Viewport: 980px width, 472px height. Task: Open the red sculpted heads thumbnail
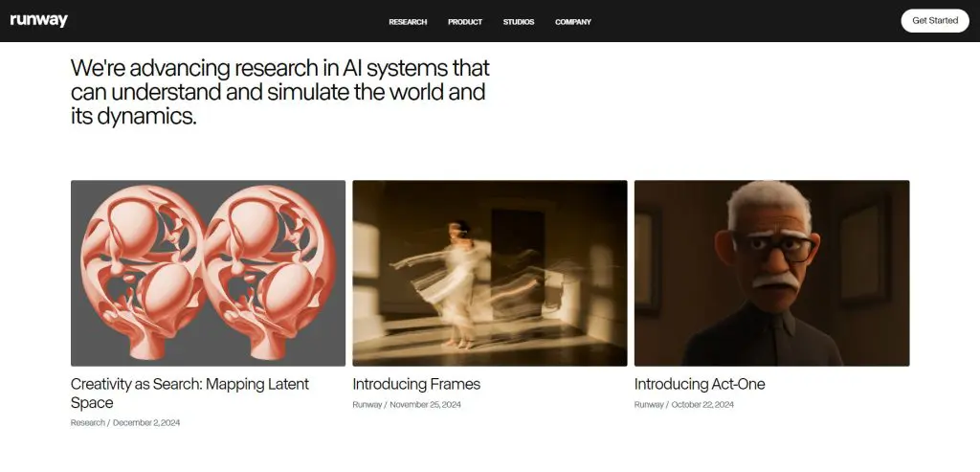click(208, 273)
